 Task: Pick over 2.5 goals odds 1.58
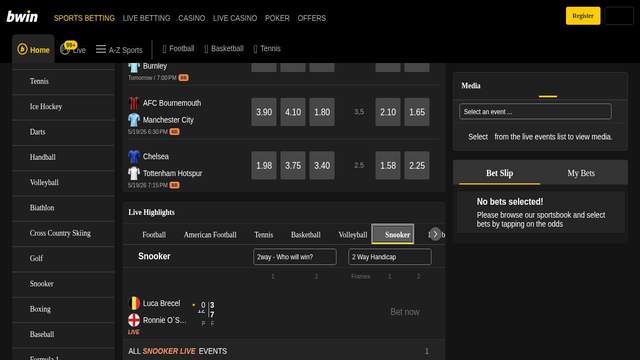coord(388,165)
